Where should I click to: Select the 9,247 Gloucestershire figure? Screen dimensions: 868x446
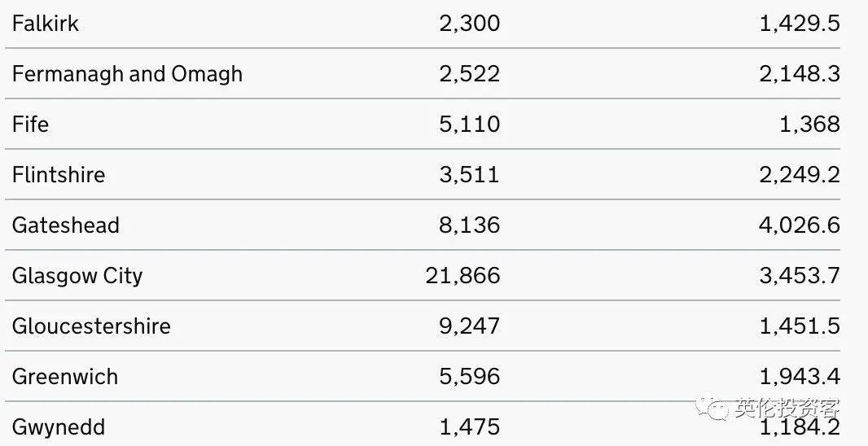pyautogui.click(x=470, y=326)
